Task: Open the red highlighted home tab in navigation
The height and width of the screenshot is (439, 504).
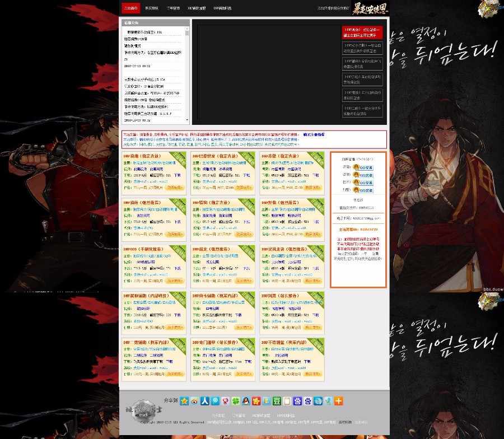Action: tap(131, 8)
